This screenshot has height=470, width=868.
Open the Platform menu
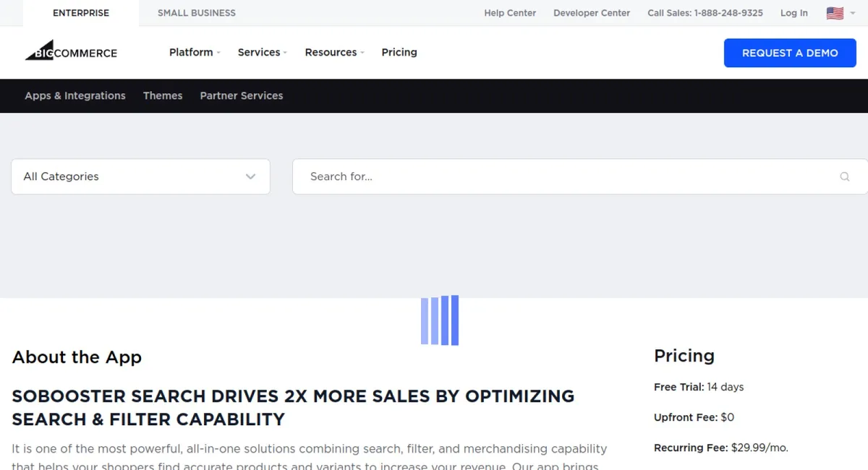(x=195, y=52)
